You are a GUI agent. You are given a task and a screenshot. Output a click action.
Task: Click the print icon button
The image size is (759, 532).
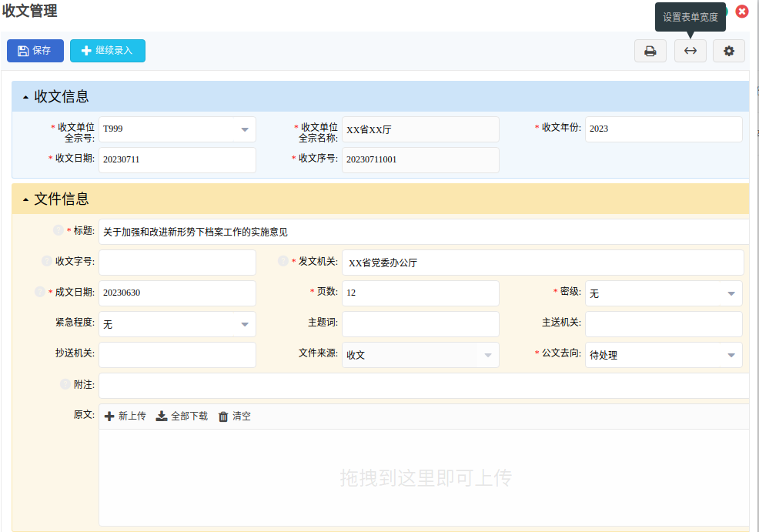click(x=650, y=51)
